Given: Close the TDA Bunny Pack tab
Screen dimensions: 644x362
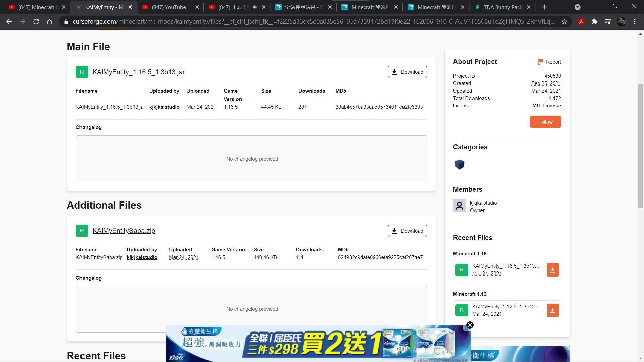Looking at the screenshot, I should tap(529, 7).
